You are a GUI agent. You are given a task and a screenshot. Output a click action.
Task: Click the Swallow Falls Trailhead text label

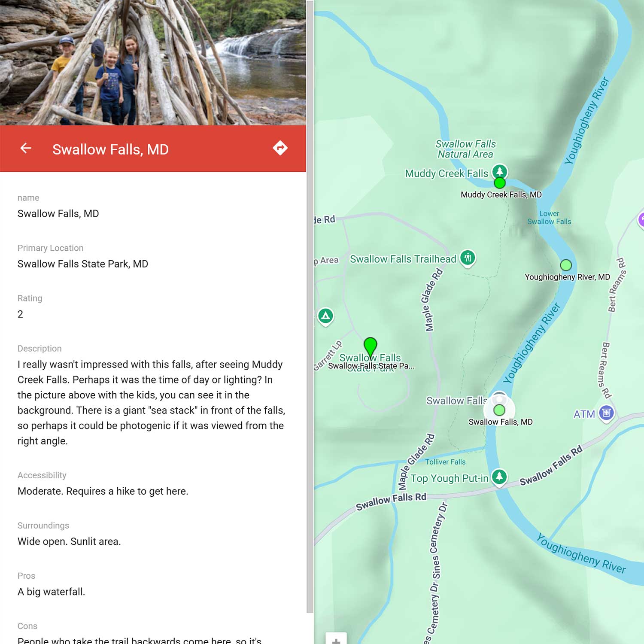tap(403, 259)
